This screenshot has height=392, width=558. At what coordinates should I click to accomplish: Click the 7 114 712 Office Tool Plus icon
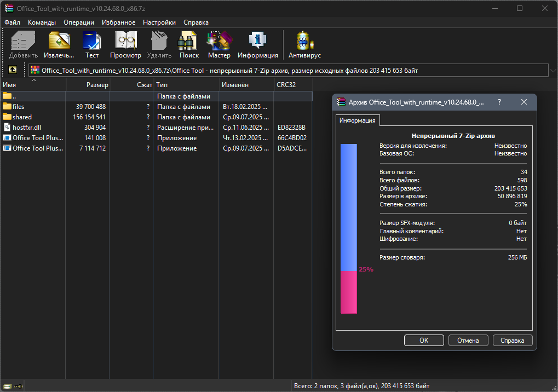pyautogui.click(x=7, y=148)
